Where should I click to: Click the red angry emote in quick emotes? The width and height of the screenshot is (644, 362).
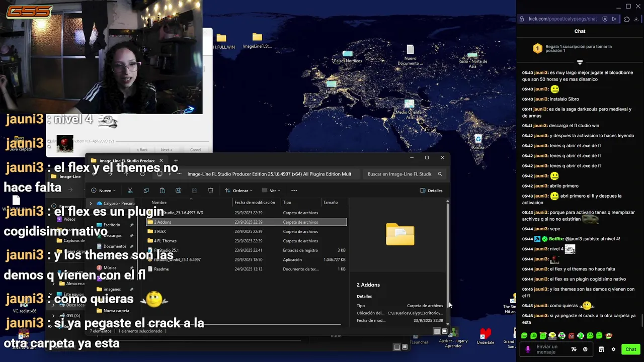click(x=571, y=335)
